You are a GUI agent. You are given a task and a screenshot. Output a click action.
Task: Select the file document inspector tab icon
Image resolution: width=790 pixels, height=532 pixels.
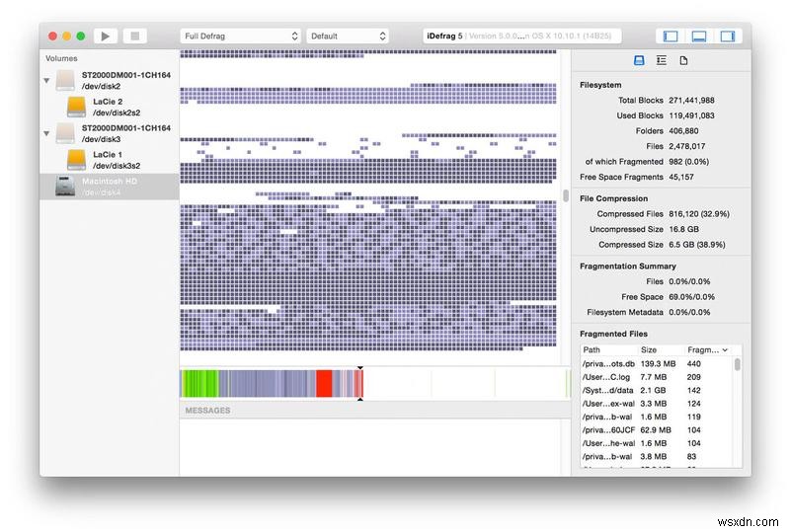point(682,61)
